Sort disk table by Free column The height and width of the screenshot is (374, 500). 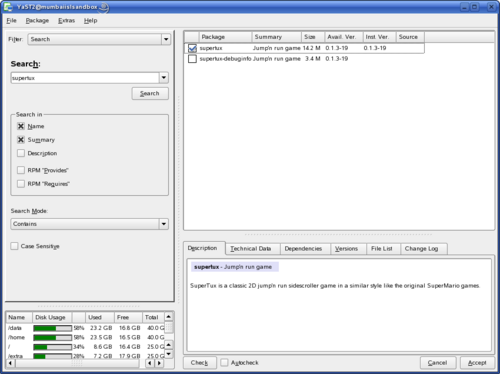click(128, 318)
